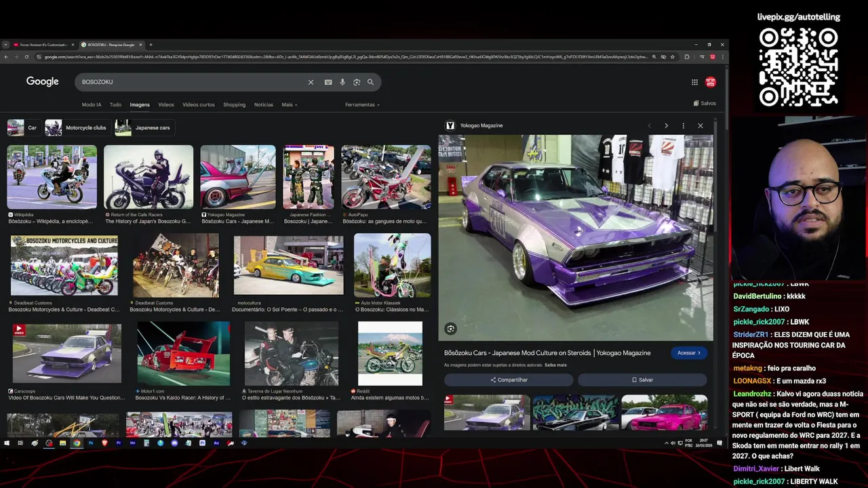Filter images by Motorcycle clubs chip

click(77, 127)
